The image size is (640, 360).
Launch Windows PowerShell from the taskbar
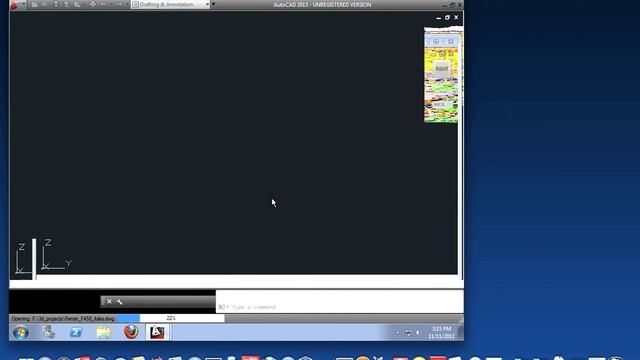tap(76, 332)
